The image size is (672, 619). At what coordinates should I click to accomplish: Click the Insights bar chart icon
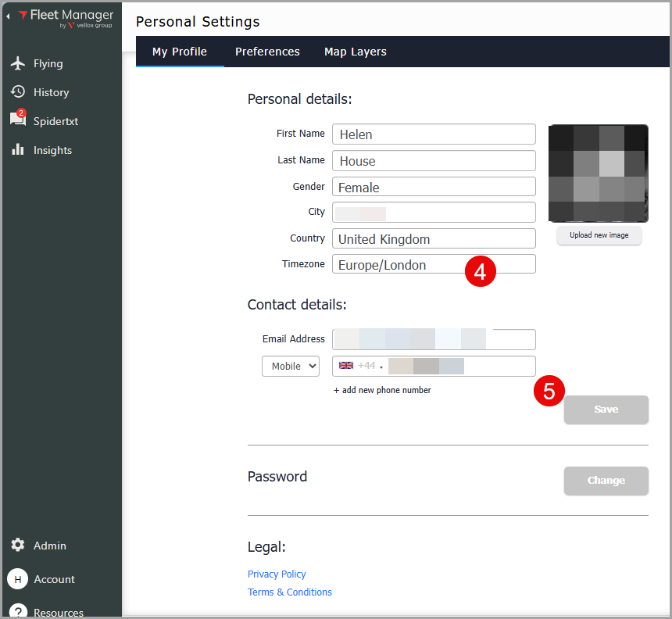pos(18,150)
